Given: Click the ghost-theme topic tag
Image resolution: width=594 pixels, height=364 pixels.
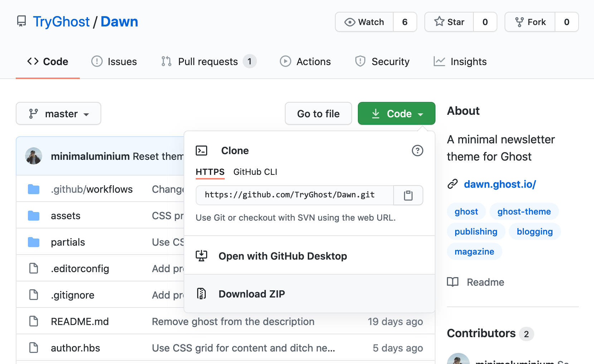Looking at the screenshot, I should [x=524, y=211].
